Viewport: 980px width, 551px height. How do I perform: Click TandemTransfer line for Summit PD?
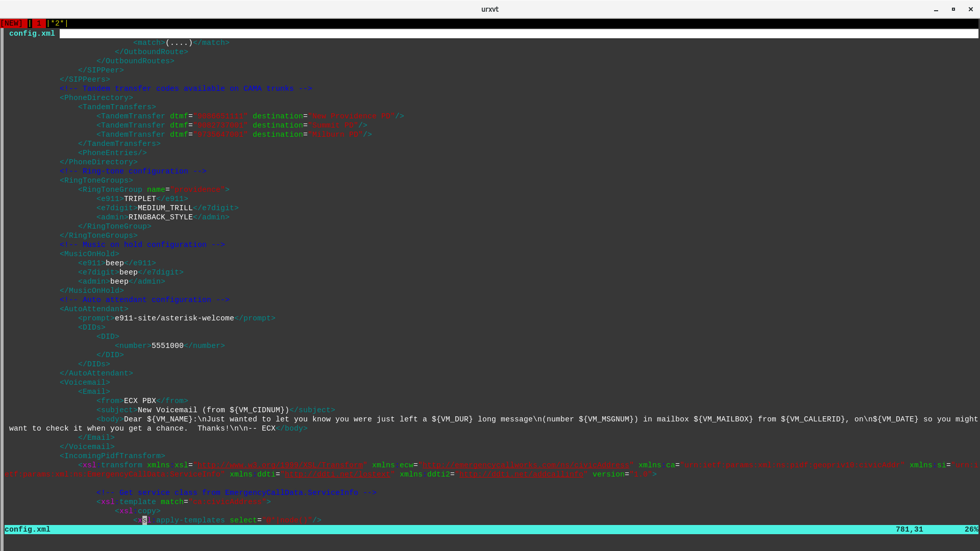coord(232,126)
